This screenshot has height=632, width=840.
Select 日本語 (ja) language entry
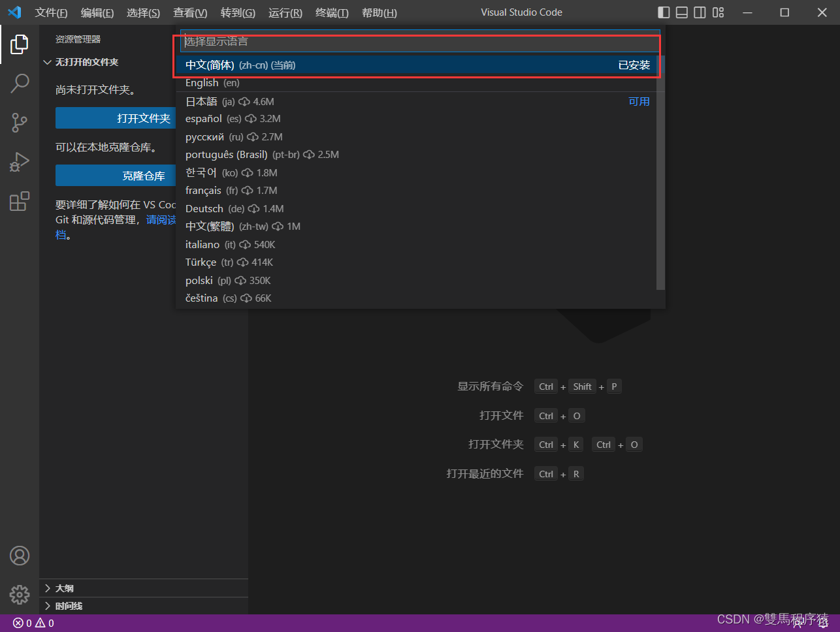click(x=417, y=101)
